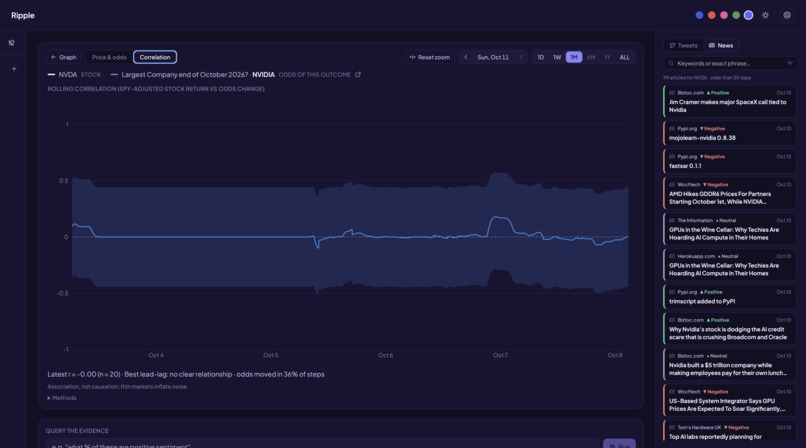
Task: Select the 6M time range
Action: pyautogui.click(x=591, y=57)
